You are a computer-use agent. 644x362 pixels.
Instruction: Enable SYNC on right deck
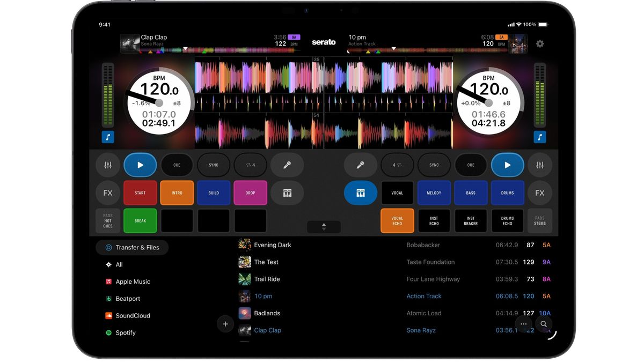click(x=434, y=165)
